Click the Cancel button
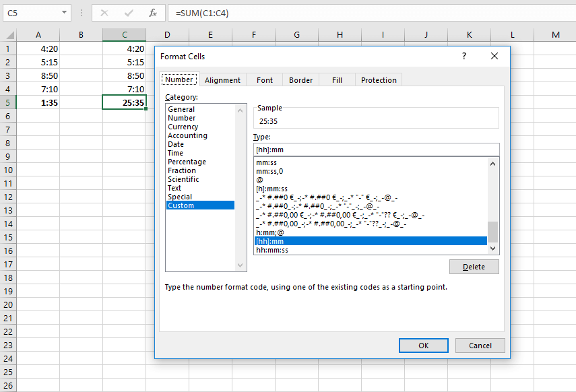Image resolution: width=576 pixels, height=392 pixels. click(480, 346)
